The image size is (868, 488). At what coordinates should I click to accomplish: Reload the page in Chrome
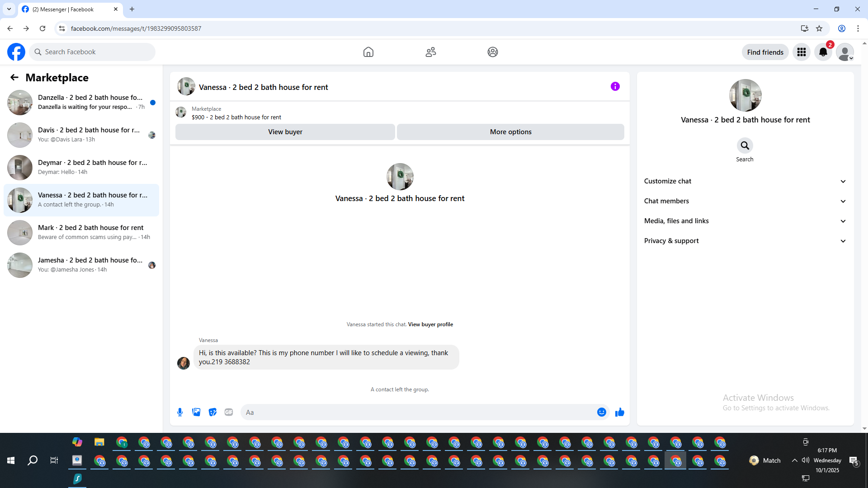pyautogui.click(x=42, y=28)
